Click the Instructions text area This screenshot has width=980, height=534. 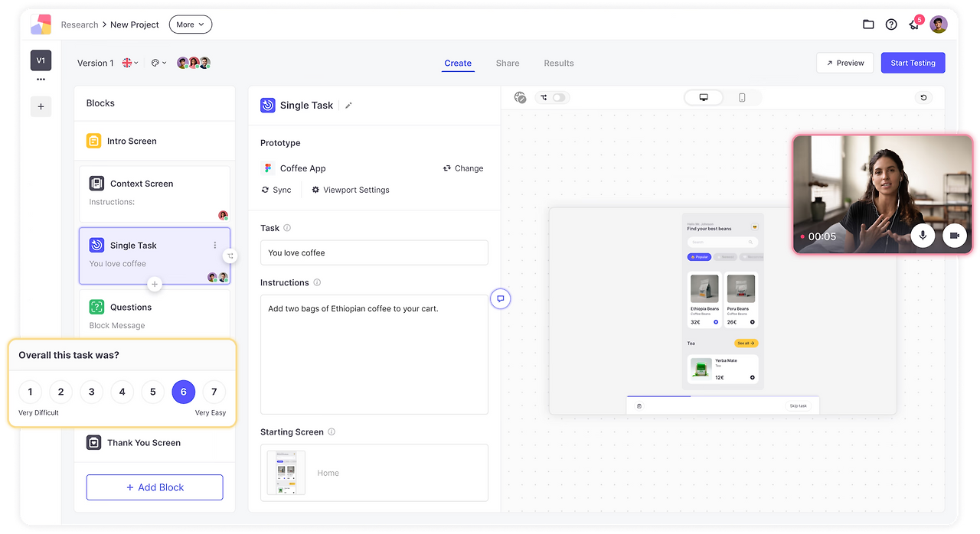pyautogui.click(x=374, y=354)
